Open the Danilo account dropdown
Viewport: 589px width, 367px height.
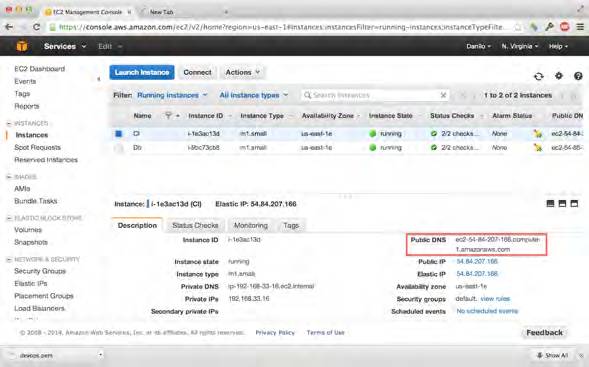(478, 46)
